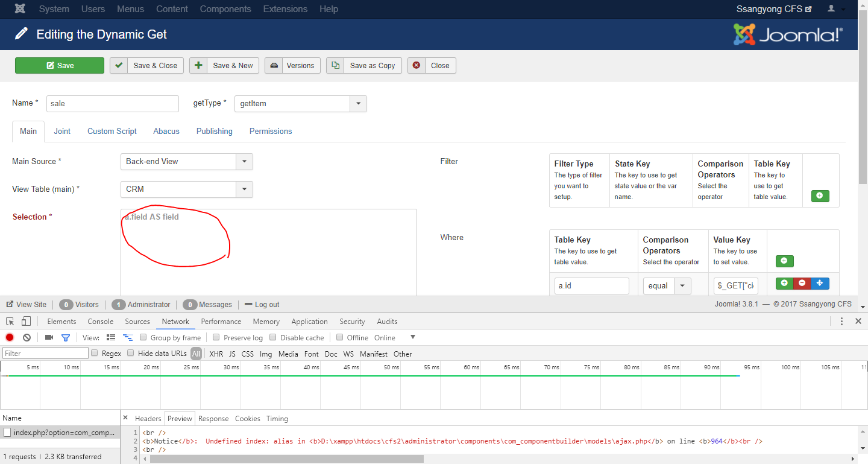Switch to large request rows view icon

pyautogui.click(x=111, y=337)
